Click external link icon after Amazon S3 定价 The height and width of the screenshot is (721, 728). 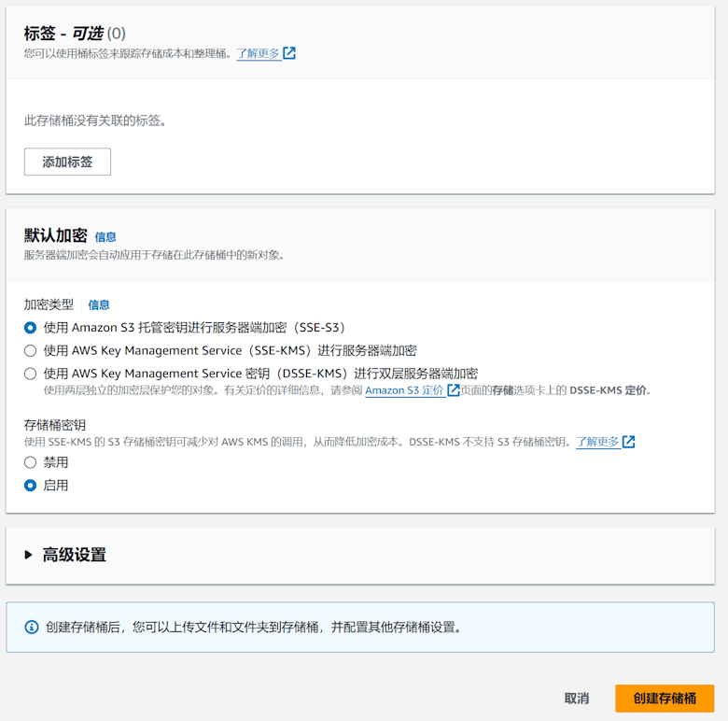tap(454, 390)
